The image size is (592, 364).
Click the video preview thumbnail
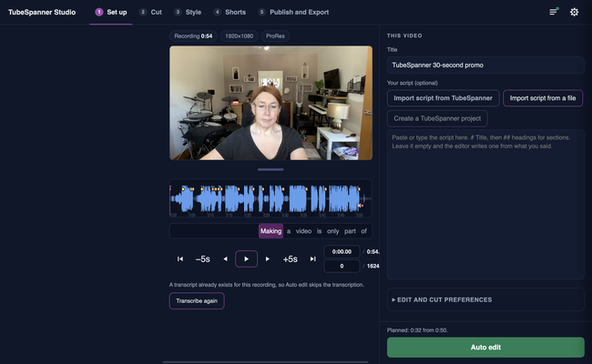point(270,103)
